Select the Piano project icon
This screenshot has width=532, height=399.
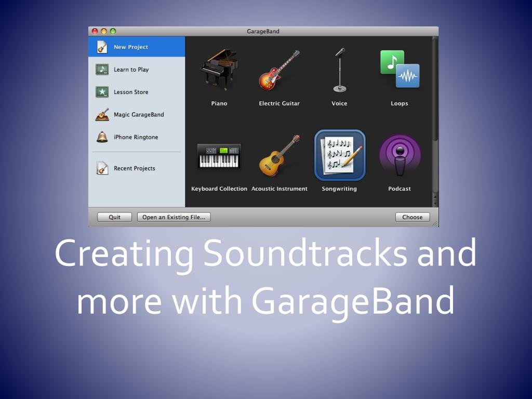pyautogui.click(x=219, y=70)
